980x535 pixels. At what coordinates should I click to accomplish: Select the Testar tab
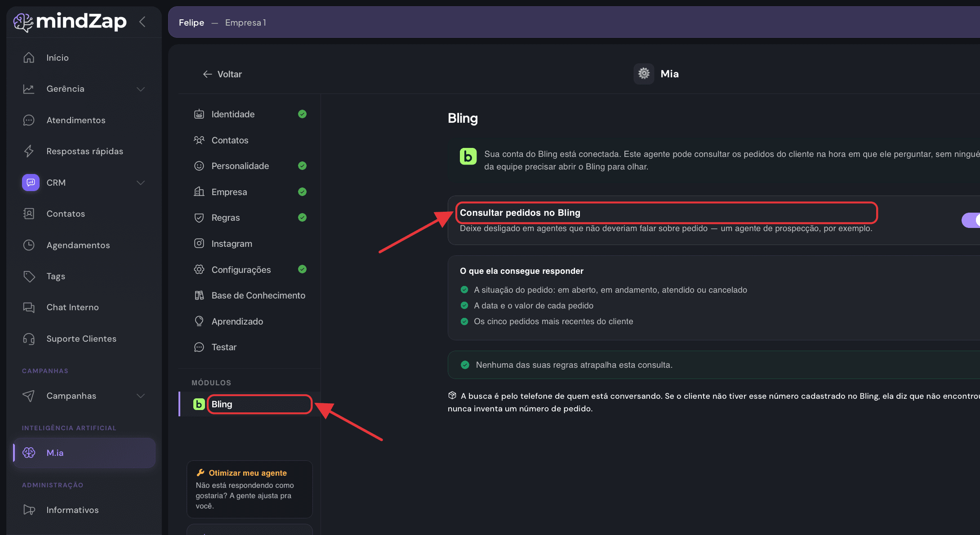(x=249, y=347)
